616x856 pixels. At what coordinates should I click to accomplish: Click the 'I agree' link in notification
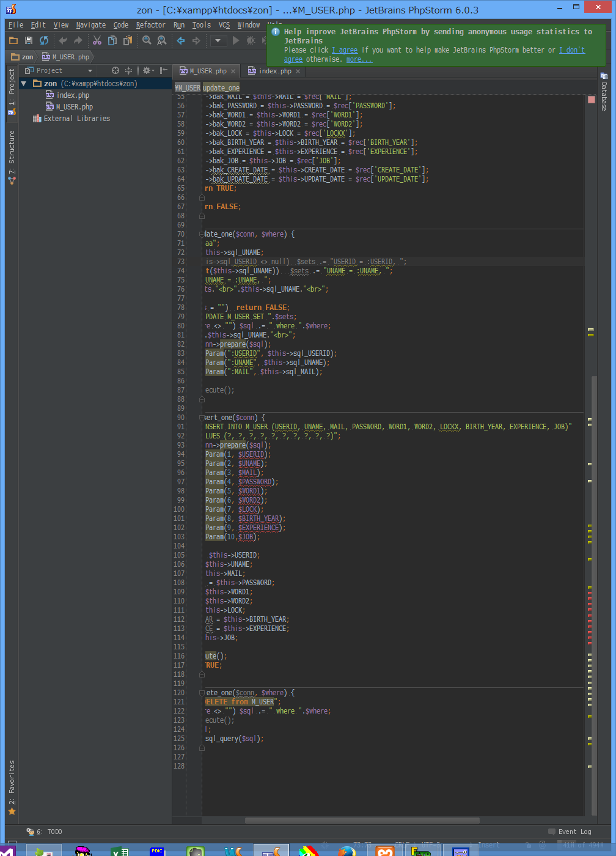(344, 50)
